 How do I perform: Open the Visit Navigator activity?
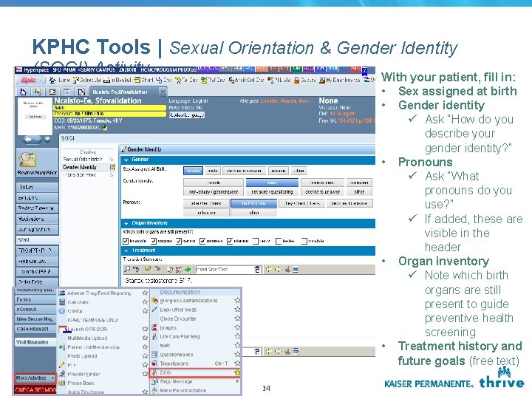click(35, 342)
